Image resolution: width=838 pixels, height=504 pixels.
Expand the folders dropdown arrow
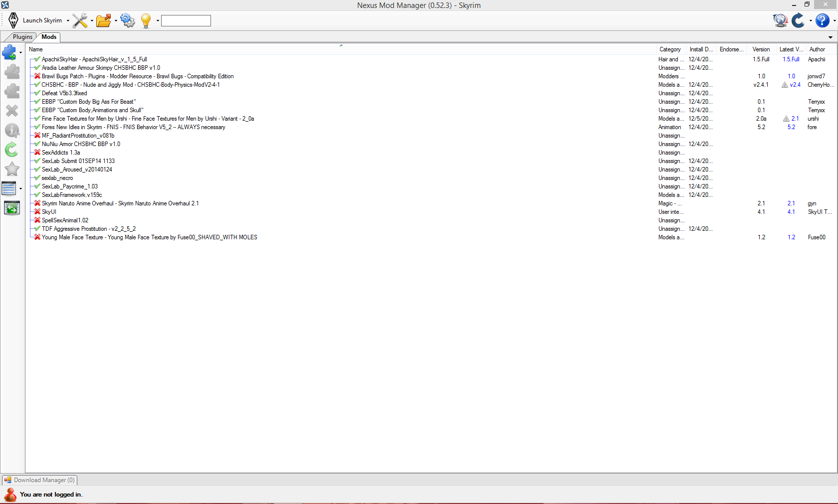point(116,21)
